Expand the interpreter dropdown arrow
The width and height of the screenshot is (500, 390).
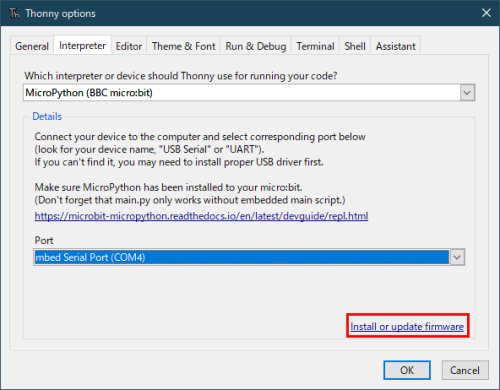(467, 93)
